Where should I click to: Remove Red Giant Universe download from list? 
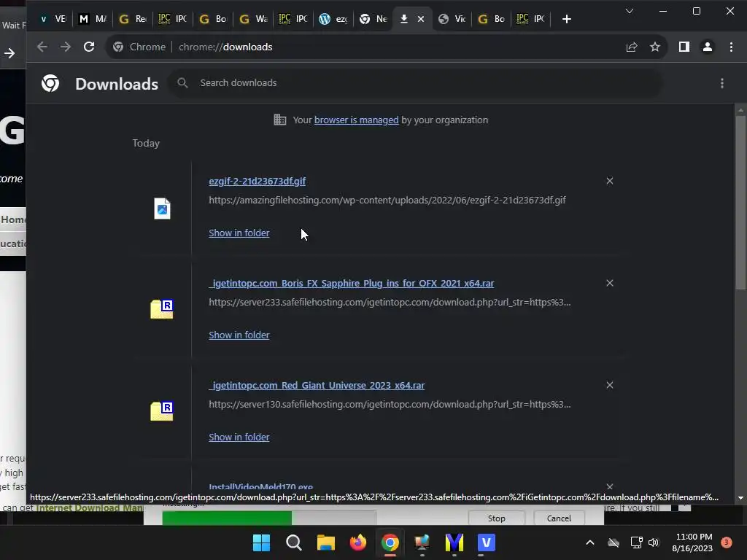609,385
